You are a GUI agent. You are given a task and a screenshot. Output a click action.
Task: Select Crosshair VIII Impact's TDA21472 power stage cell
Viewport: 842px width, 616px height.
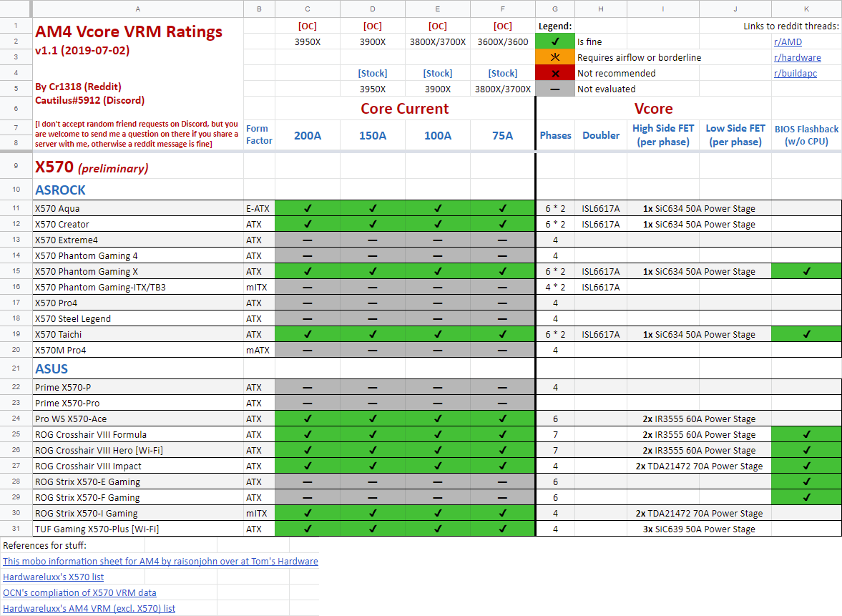[699, 466]
